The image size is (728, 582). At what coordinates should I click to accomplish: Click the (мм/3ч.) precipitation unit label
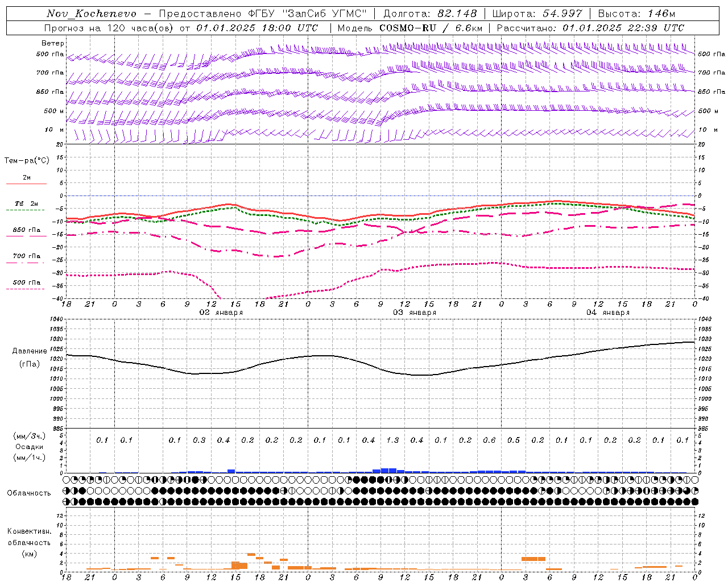[29, 436]
